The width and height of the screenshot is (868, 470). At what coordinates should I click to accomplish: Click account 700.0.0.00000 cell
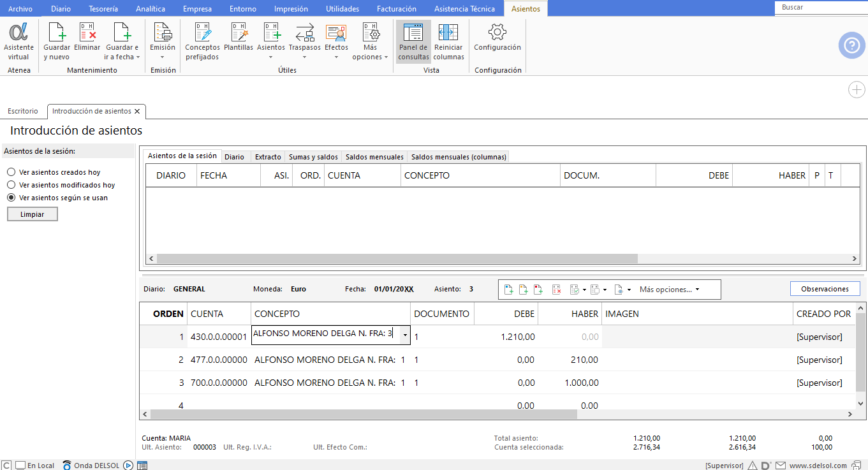click(x=219, y=383)
